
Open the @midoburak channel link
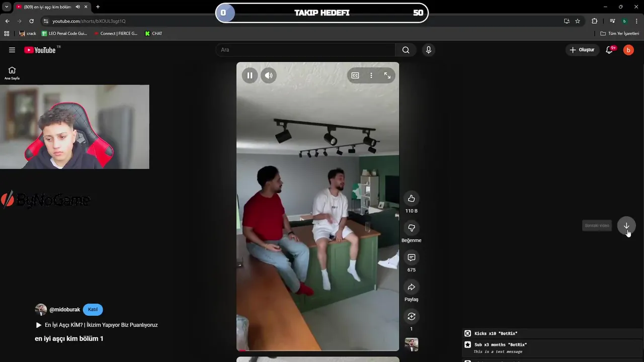tap(64, 310)
